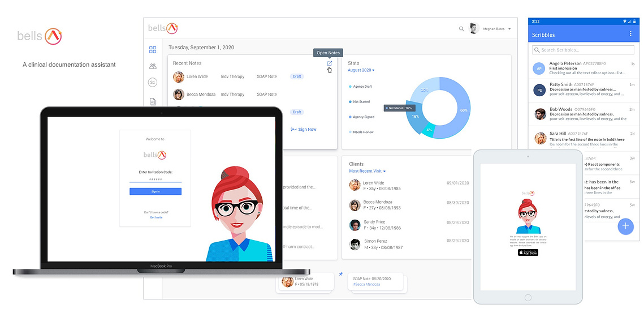Click the Agency Signed legend item
Screen dimensions: 644x317
pyautogui.click(x=361, y=117)
